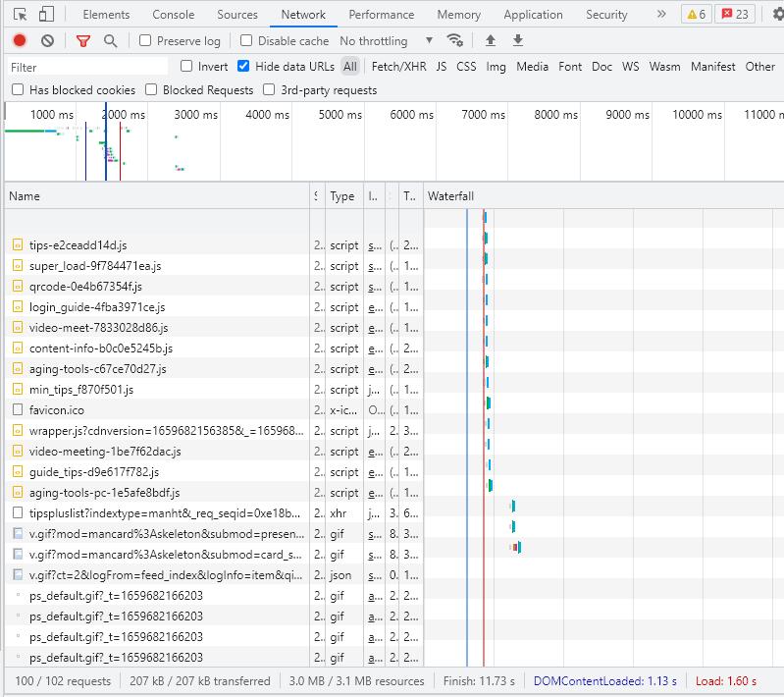Image resolution: width=784 pixels, height=697 pixels.
Task: Check the Disable cache option
Action: 246,41
